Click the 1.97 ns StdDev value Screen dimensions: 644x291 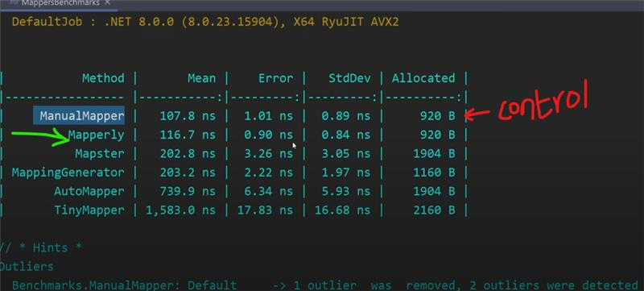tap(346, 173)
